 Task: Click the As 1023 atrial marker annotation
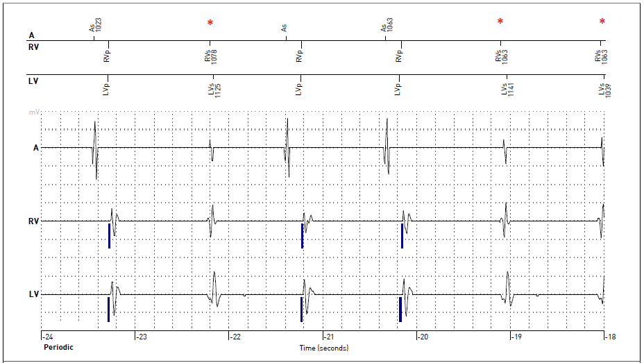94,26
